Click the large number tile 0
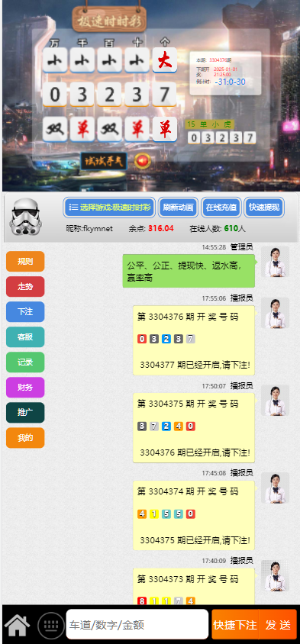The width and height of the screenshot is (300, 644). (55, 95)
